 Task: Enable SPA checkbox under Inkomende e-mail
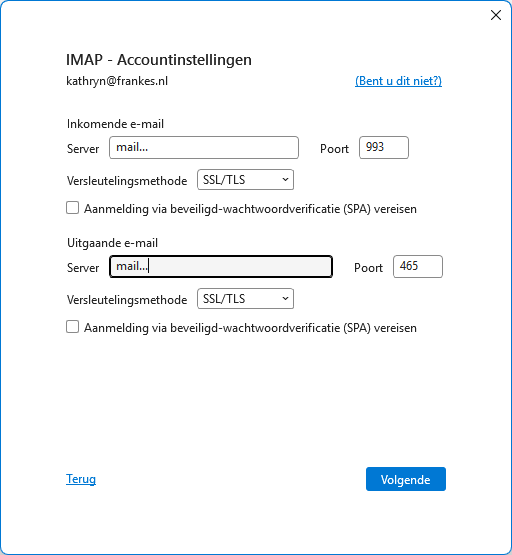(x=73, y=208)
